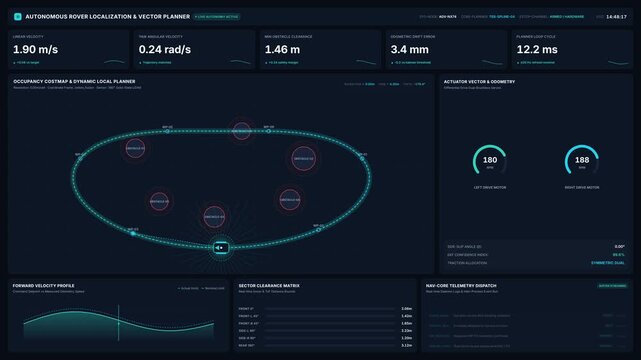
Task: Click the ADV-NX74 system node label
Action: coord(448,17)
